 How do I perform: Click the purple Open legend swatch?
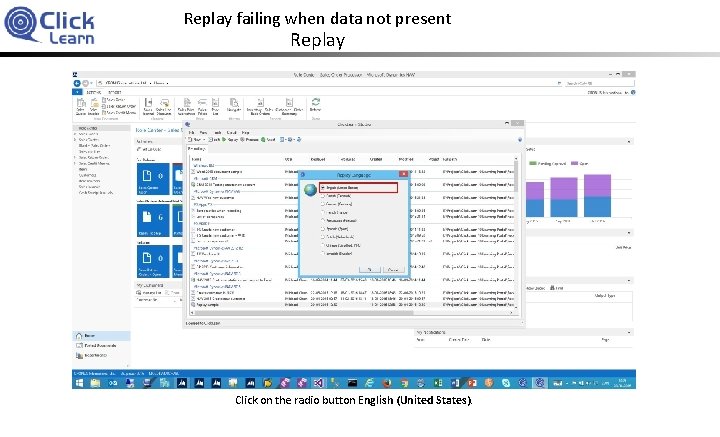click(x=574, y=163)
